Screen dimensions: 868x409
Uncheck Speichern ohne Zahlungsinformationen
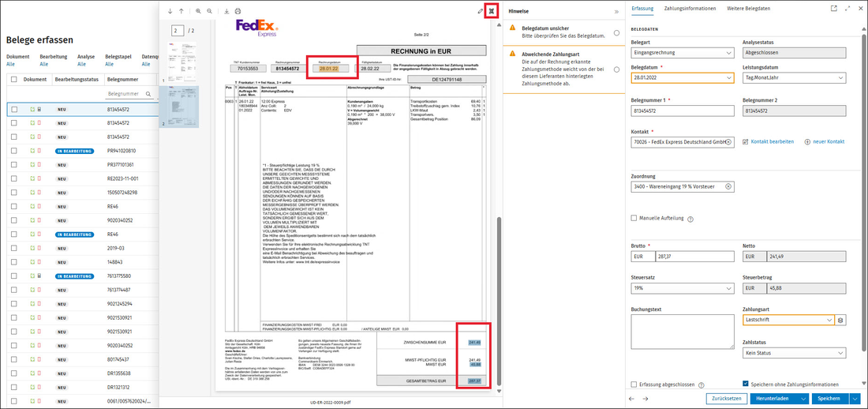(745, 384)
